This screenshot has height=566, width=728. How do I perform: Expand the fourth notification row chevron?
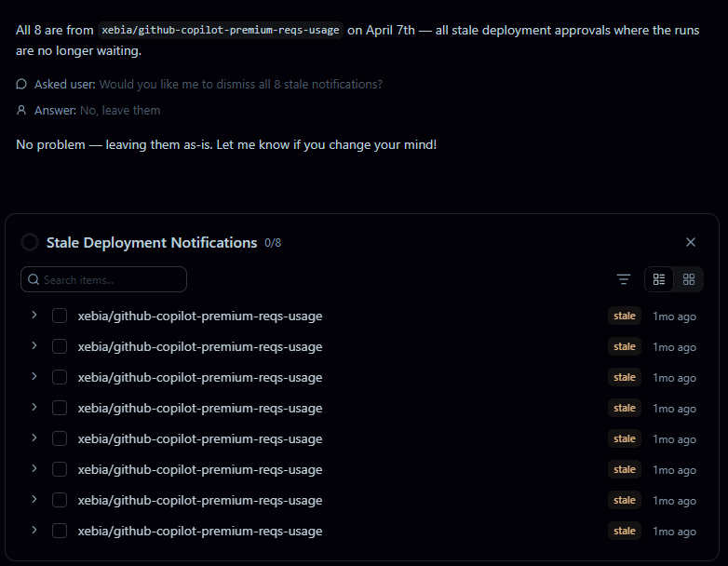(x=34, y=407)
